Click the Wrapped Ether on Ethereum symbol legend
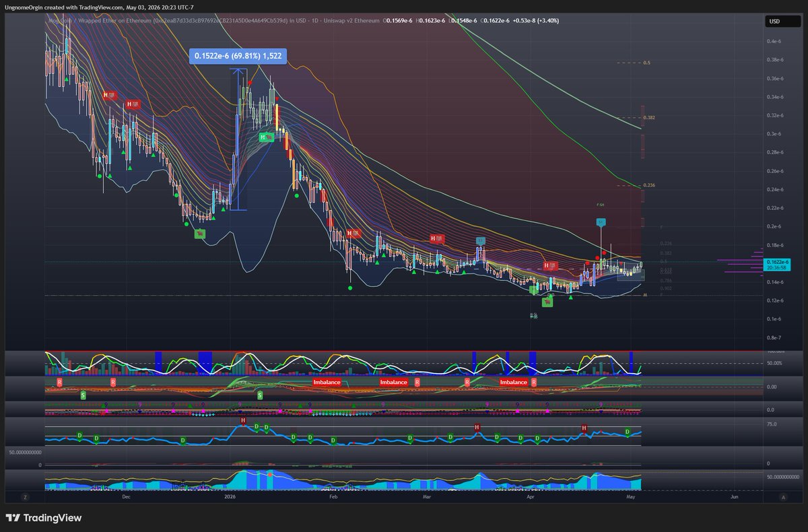 pyautogui.click(x=174, y=21)
